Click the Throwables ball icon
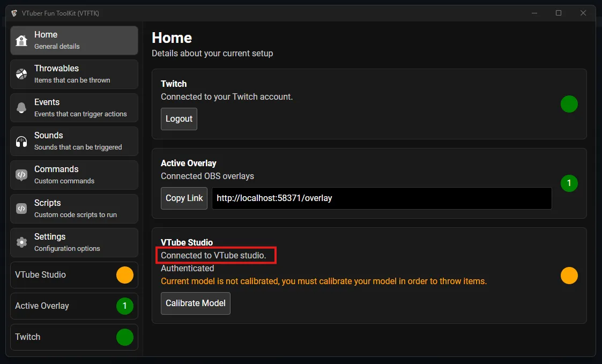 point(21,74)
